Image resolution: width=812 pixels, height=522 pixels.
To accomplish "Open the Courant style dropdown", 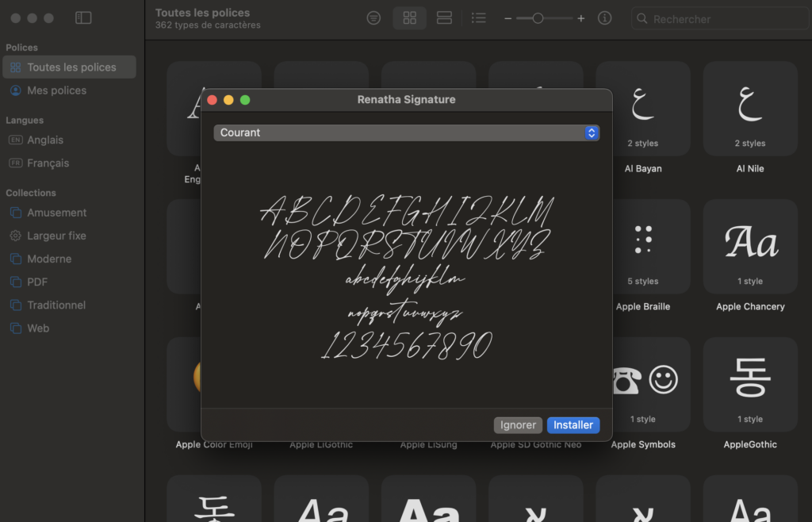I will point(406,132).
